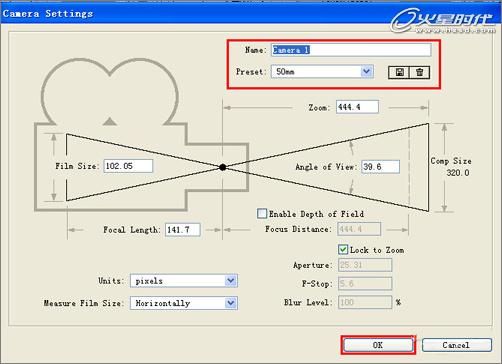
Task: Click the Cancel button
Action: click(457, 345)
